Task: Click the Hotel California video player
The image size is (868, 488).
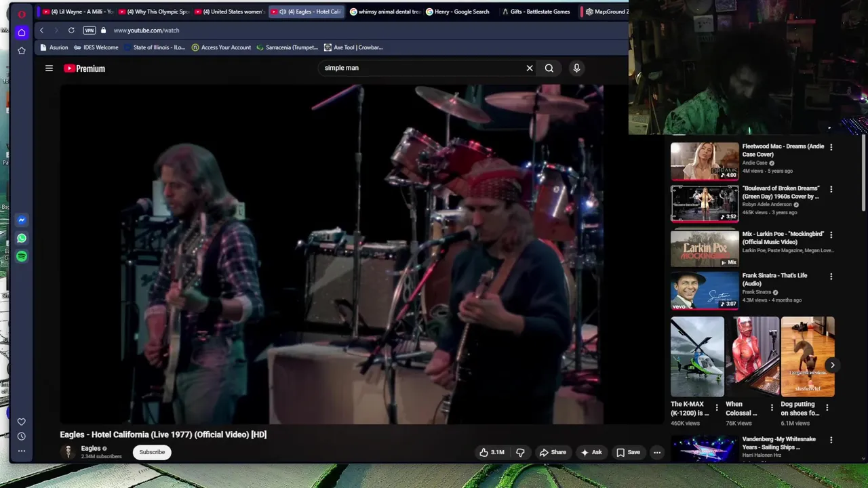Action: [x=332, y=254]
